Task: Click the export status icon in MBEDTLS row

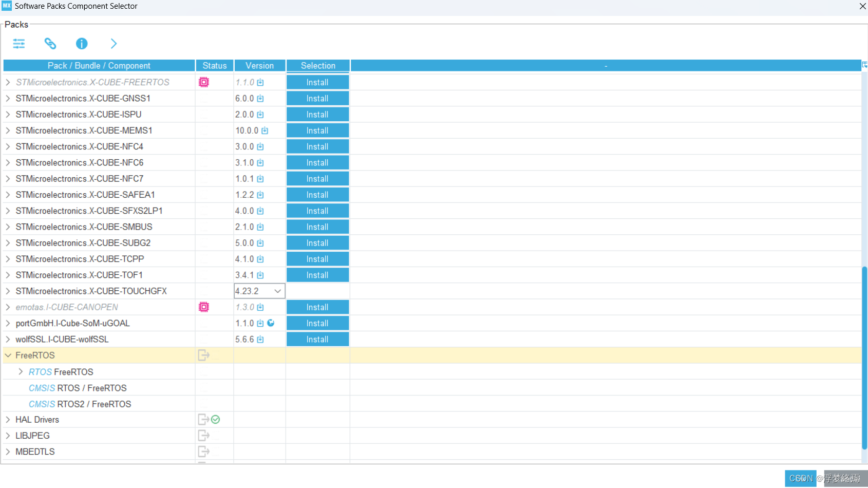Action: coord(204,452)
